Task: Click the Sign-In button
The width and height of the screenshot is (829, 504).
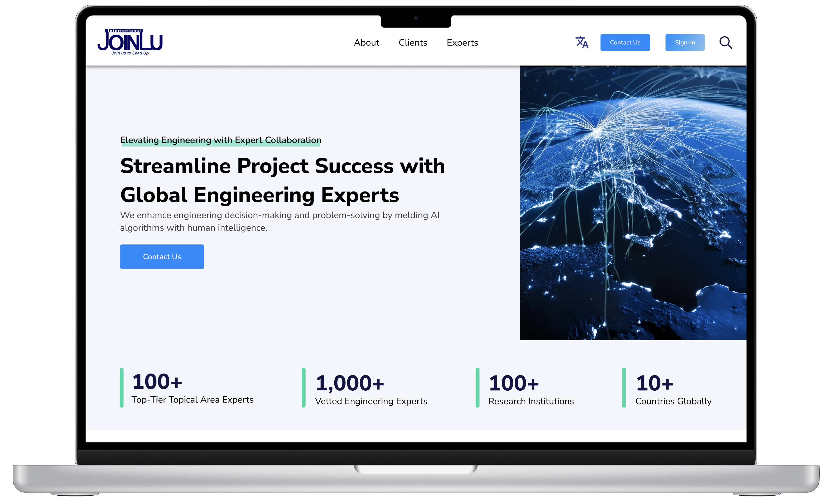Action: click(x=685, y=43)
